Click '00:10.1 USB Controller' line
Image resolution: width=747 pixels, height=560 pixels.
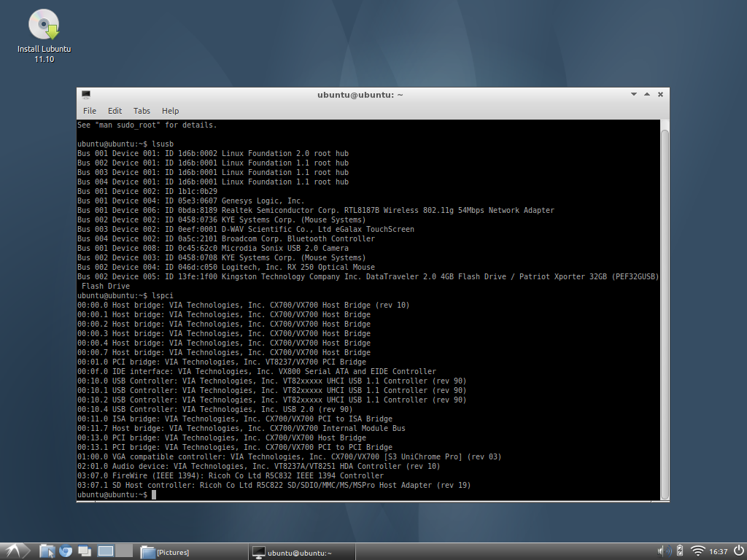pos(271,390)
